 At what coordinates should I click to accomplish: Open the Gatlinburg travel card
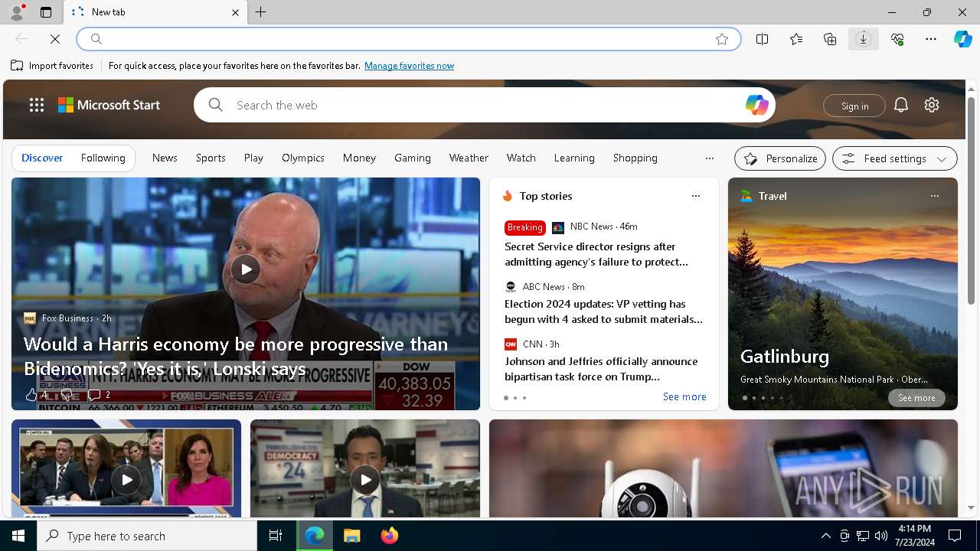pyautogui.click(x=843, y=294)
